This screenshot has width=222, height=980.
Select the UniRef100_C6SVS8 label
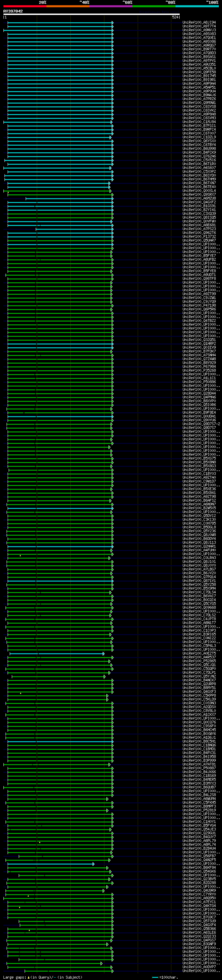(x=199, y=106)
